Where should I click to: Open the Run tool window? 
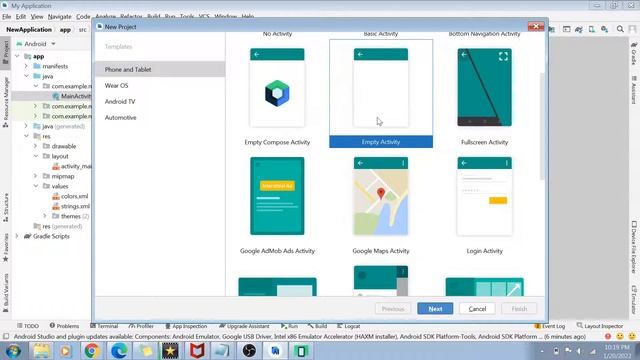tap(289, 326)
